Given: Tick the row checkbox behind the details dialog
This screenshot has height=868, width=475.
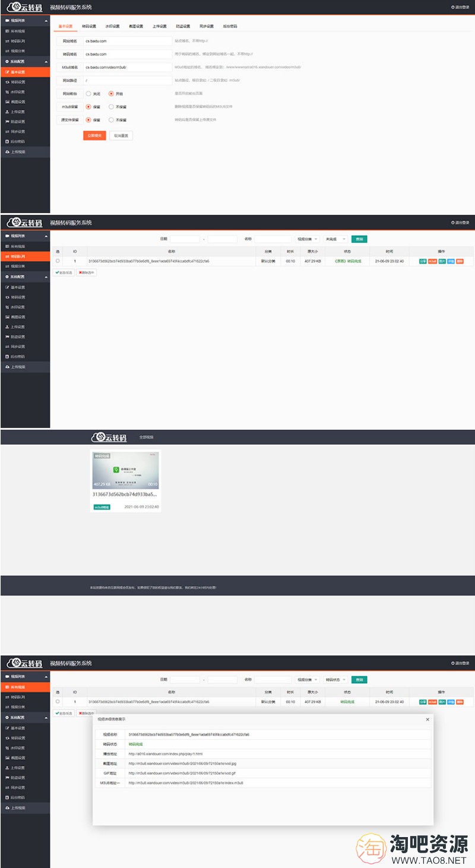Looking at the screenshot, I should coord(58,702).
